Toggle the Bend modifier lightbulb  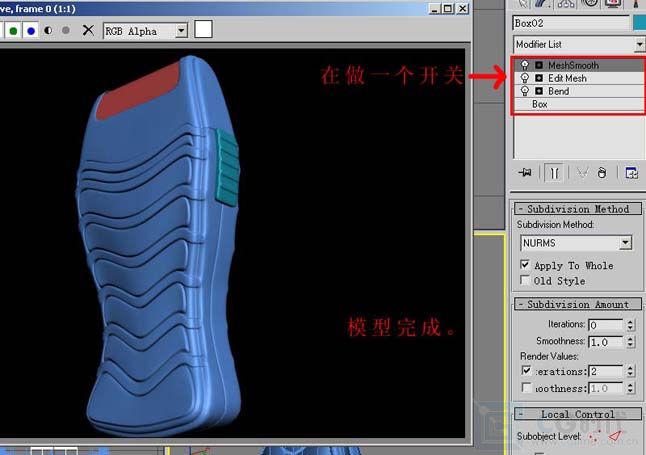click(524, 91)
